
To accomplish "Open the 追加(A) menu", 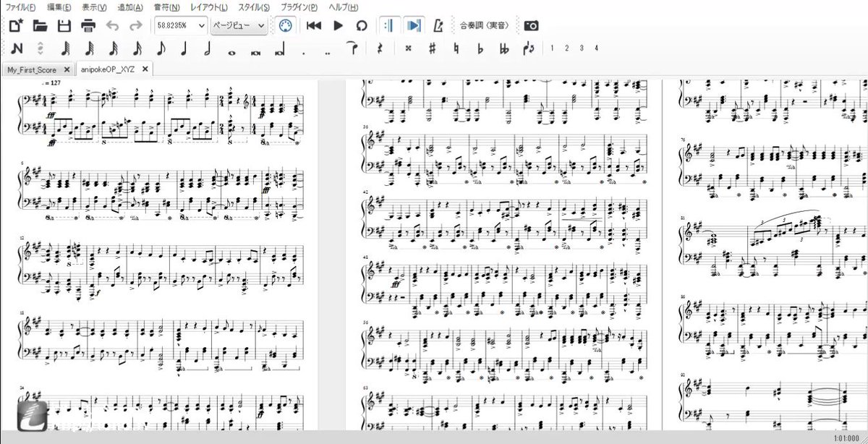I will (x=130, y=7).
